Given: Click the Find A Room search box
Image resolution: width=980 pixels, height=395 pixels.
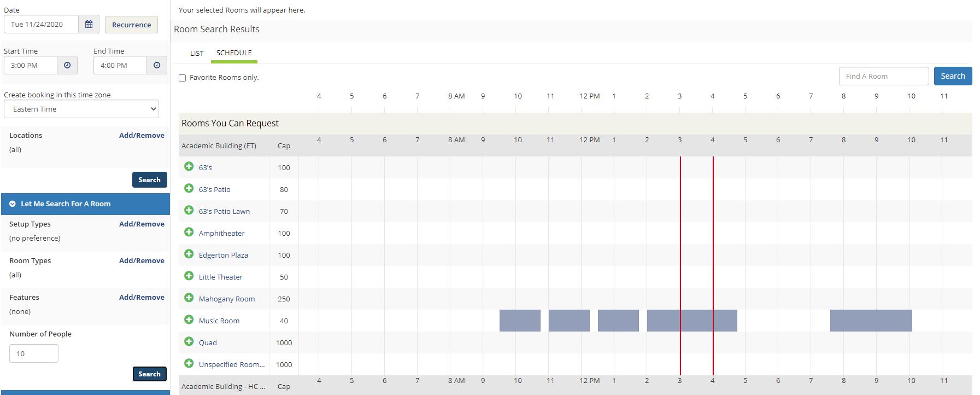Looking at the screenshot, I should (884, 76).
